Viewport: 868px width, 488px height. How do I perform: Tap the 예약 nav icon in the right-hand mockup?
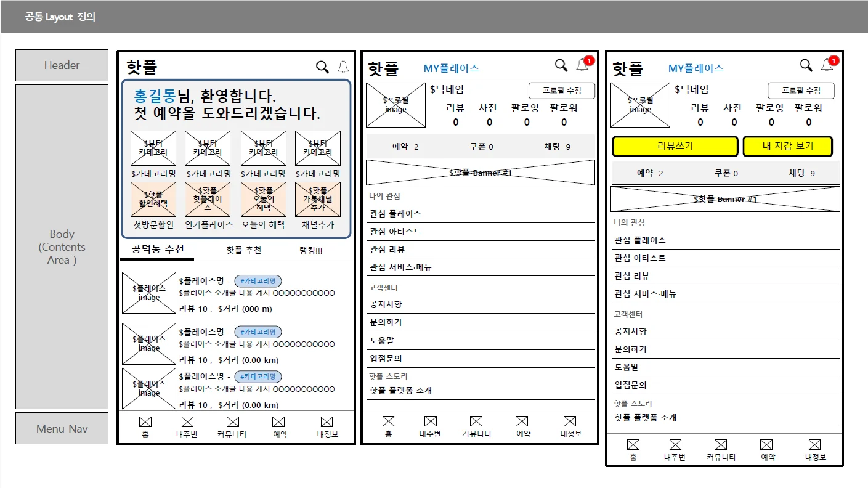[766, 445]
